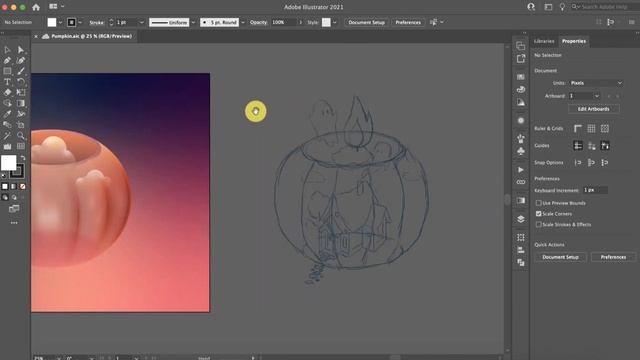Select the Zoom magnifier tool
The height and width of the screenshot is (360, 640).
pyautogui.click(x=20, y=136)
